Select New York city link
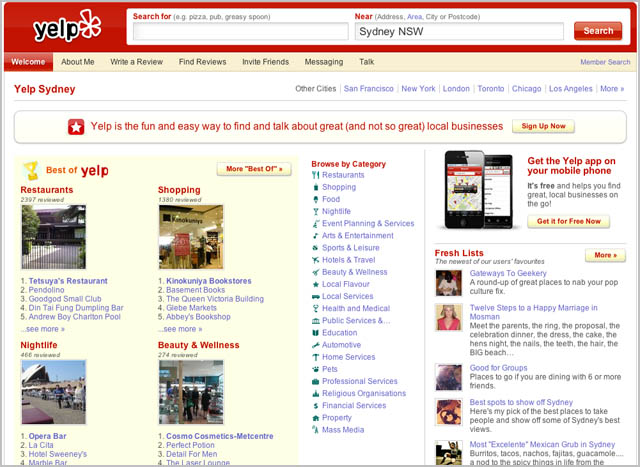 pyautogui.click(x=418, y=89)
